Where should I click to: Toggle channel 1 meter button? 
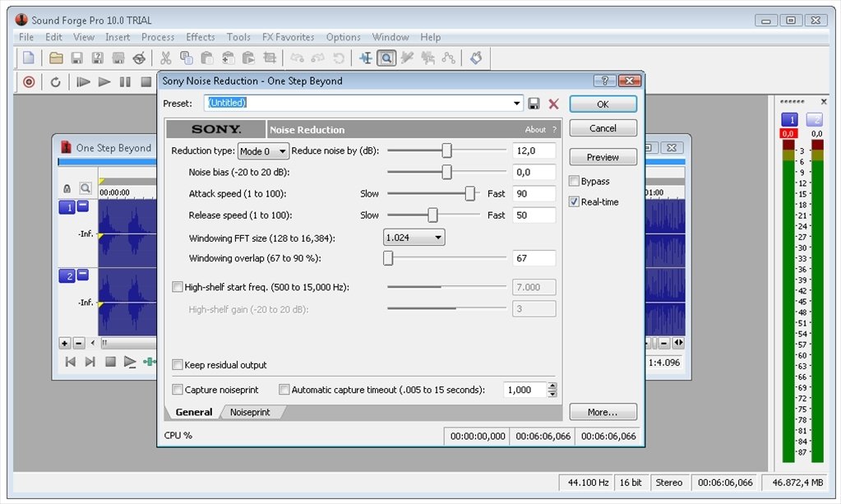pos(789,119)
